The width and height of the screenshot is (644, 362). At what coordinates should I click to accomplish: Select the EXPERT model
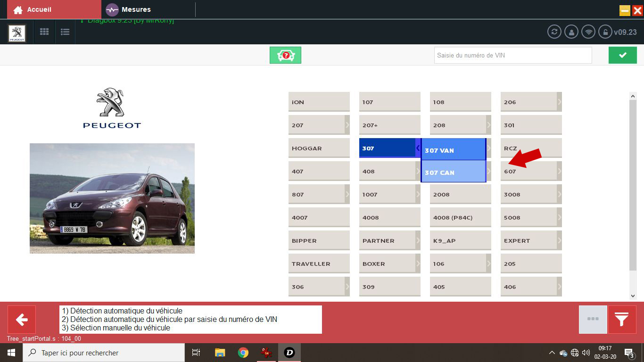point(528,240)
